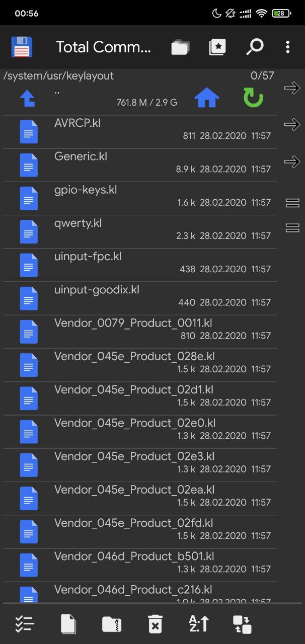Open the three-dot overflow menu
The height and width of the screenshot is (644, 305).
288,47
